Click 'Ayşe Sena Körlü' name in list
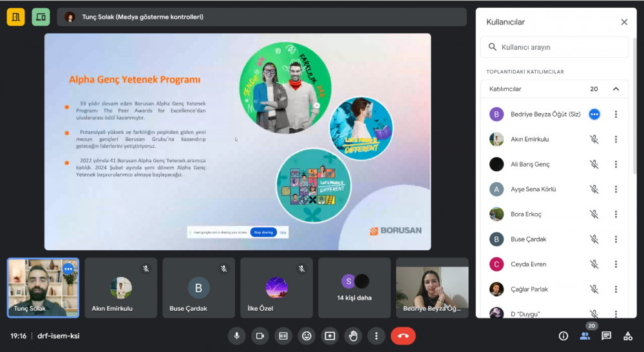This screenshot has height=352, width=644. 533,190
